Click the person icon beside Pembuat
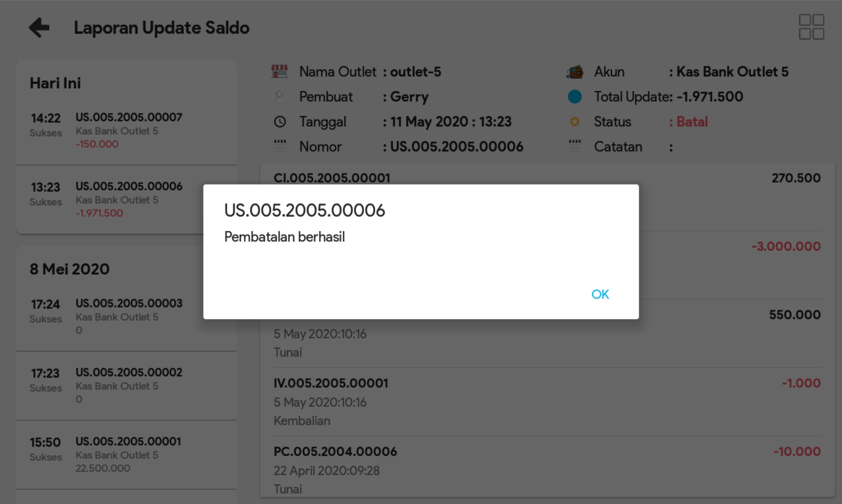Image resolution: width=842 pixels, height=504 pixels. (x=279, y=97)
